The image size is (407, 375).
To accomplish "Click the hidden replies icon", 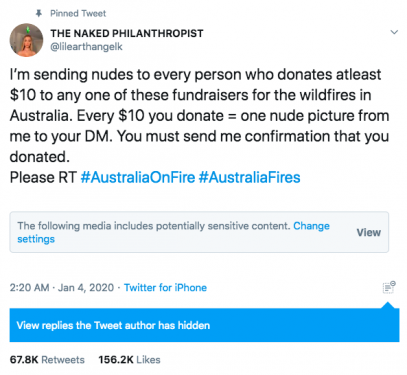I will [389, 287].
